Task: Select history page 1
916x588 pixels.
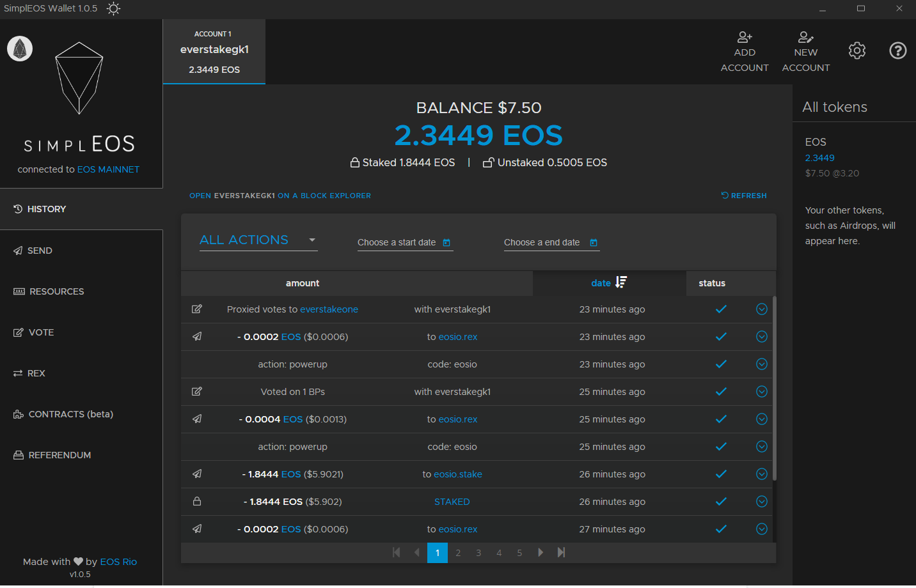Action: pyautogui.click(x=438, y=553)
